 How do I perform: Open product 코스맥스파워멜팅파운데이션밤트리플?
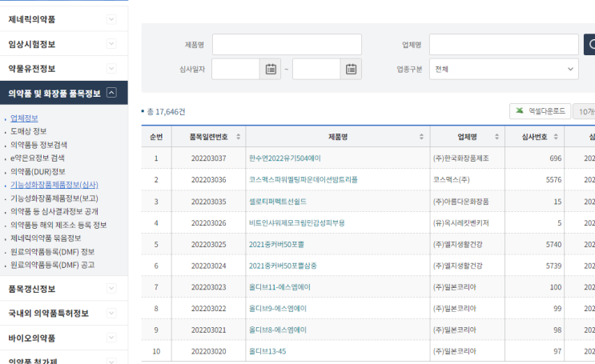pos(304,180)
